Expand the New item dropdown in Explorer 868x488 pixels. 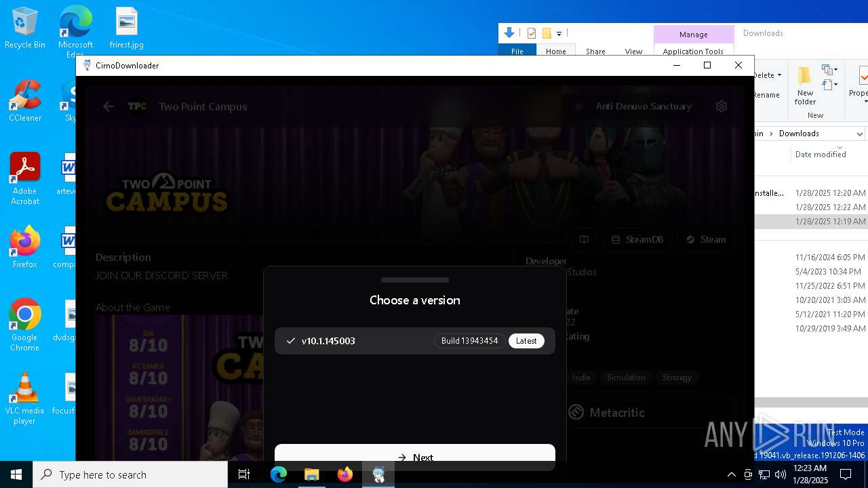pyautogui.click(x=829, y=70)
